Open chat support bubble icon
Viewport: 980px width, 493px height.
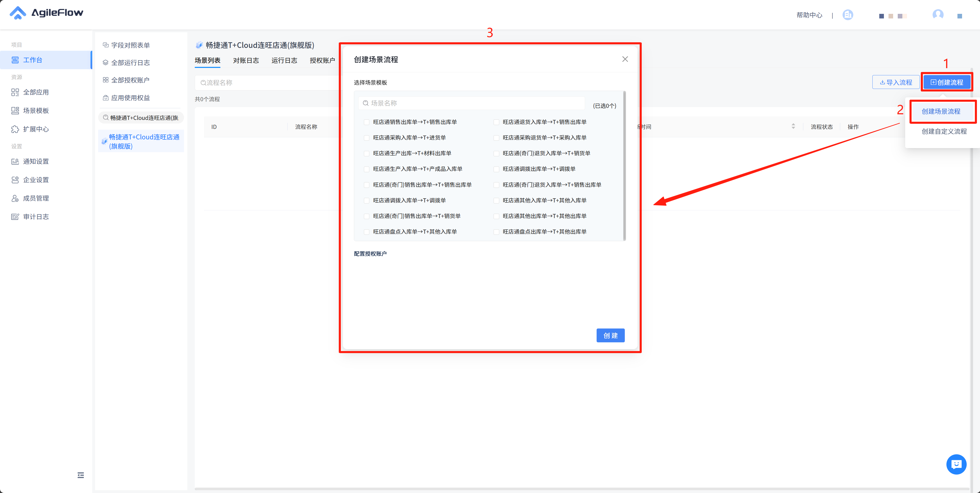point(956,464)
